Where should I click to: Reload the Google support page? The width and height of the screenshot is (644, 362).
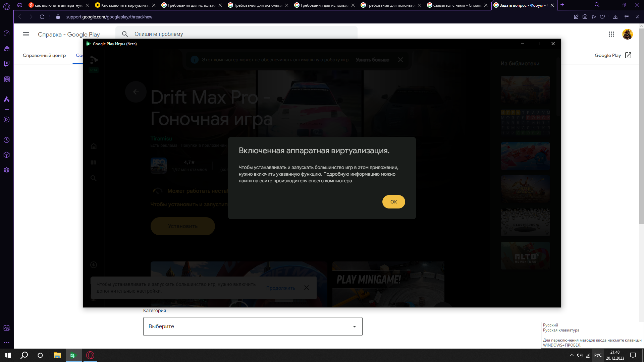point(42,17)
